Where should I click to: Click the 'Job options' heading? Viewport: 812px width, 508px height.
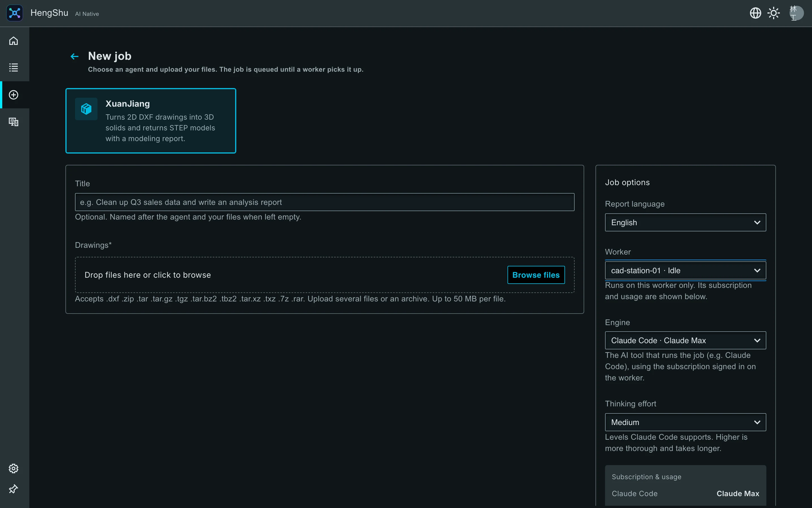(627, 182)
